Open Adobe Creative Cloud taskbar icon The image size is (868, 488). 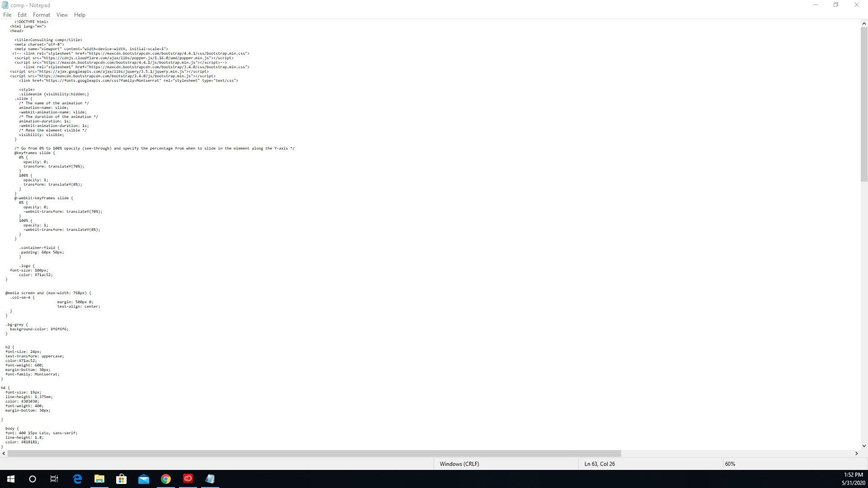188,479
